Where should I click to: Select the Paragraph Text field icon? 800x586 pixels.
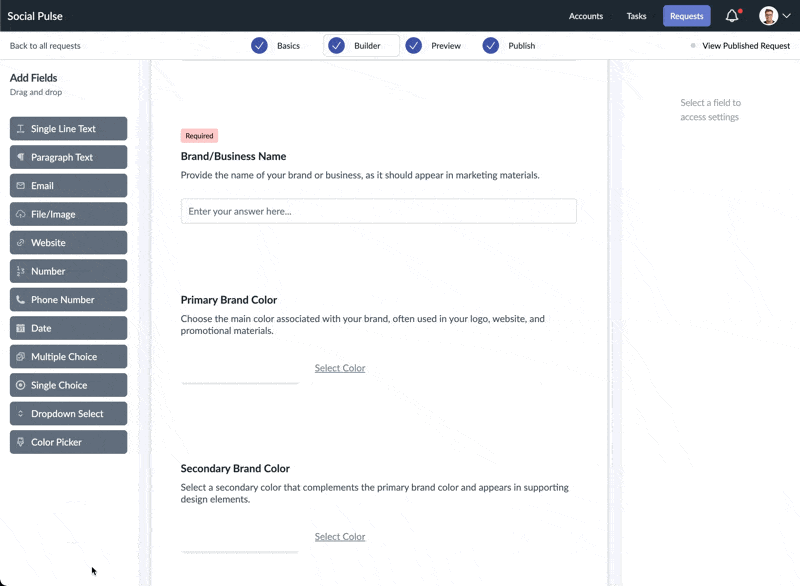[x=20, y=156]
